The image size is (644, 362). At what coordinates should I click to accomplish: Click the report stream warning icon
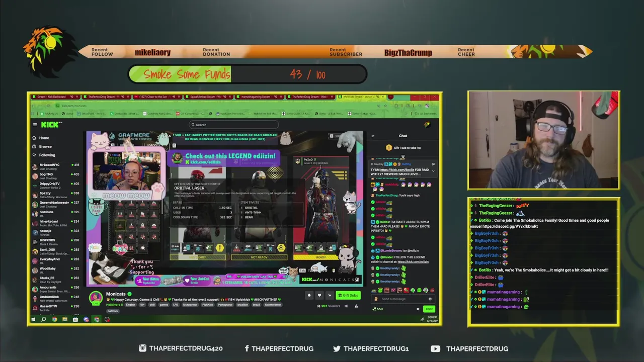tap(356, 306)
